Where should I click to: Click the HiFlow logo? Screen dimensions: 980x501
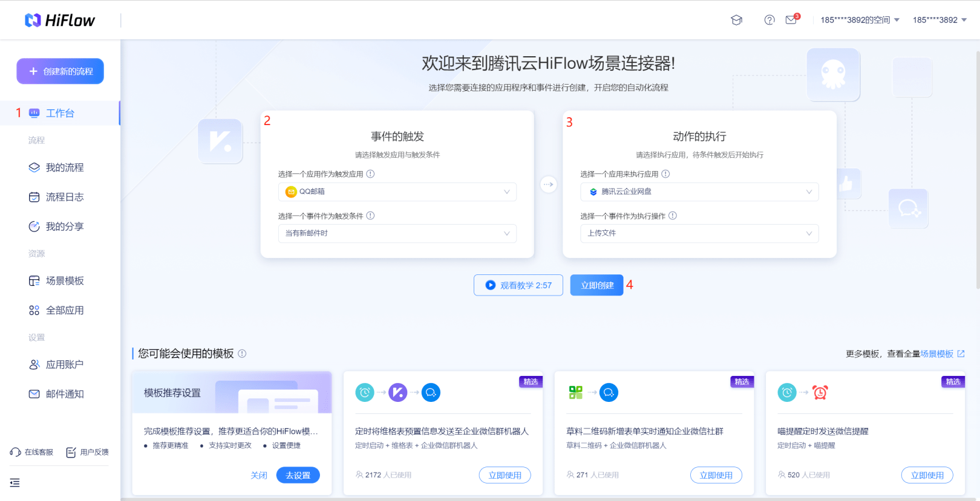coord(59,21)
